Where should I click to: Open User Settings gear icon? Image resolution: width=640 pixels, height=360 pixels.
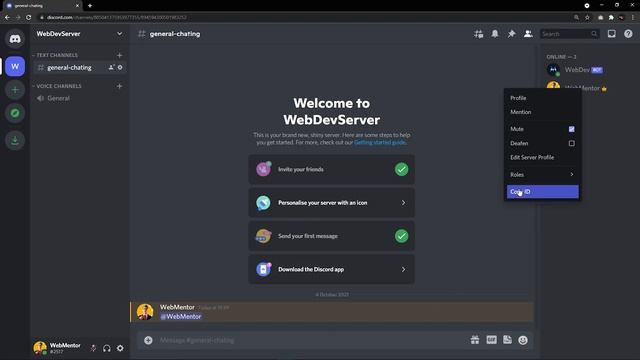120,348
